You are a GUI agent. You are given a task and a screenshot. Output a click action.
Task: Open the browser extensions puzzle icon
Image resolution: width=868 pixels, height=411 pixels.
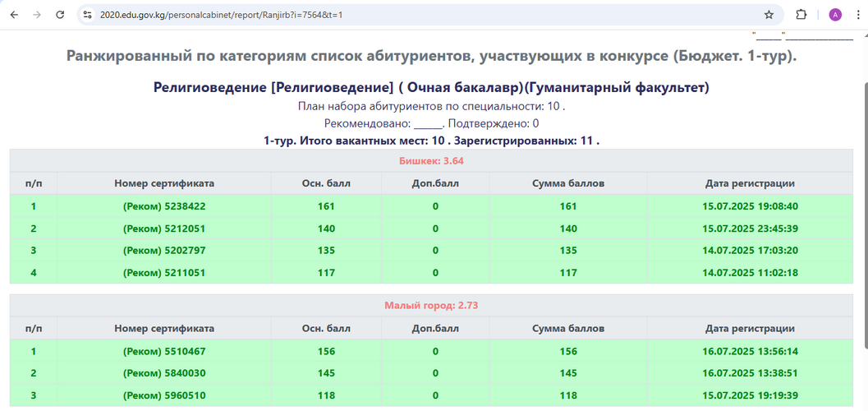[801, 15]
